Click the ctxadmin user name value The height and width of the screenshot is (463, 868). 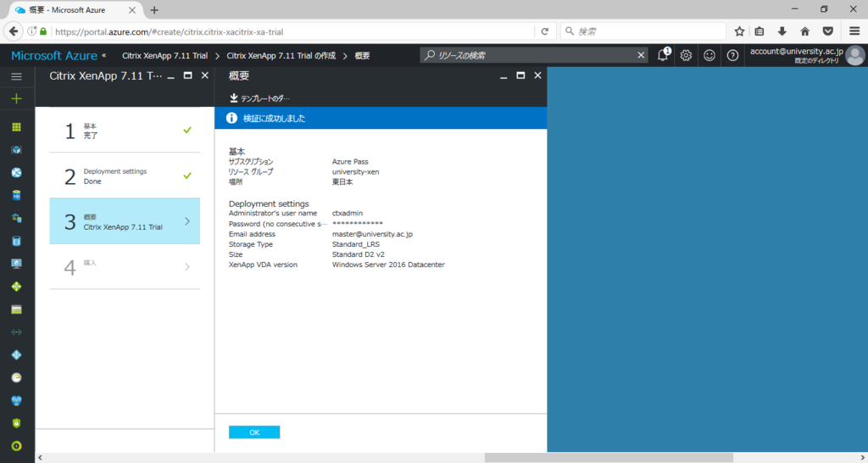(x=347, y=213)
